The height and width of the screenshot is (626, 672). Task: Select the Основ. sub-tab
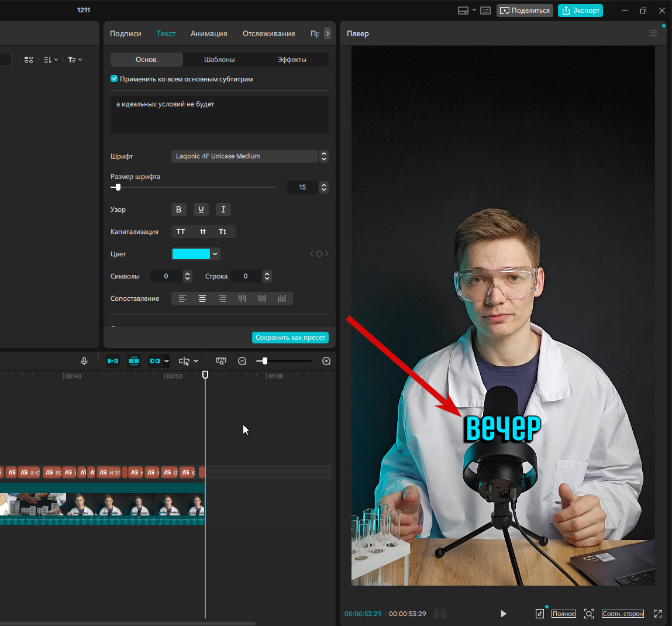tap(147, 60)
